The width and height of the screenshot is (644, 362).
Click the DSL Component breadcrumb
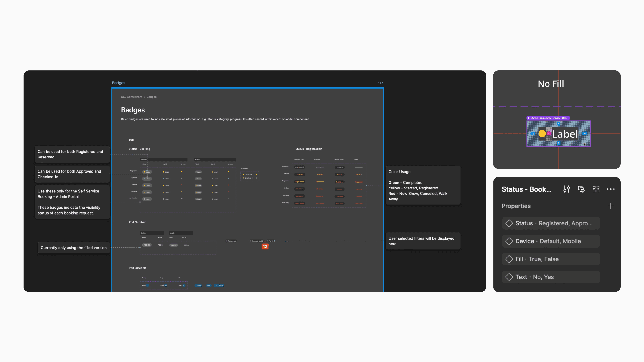[131, 97]
